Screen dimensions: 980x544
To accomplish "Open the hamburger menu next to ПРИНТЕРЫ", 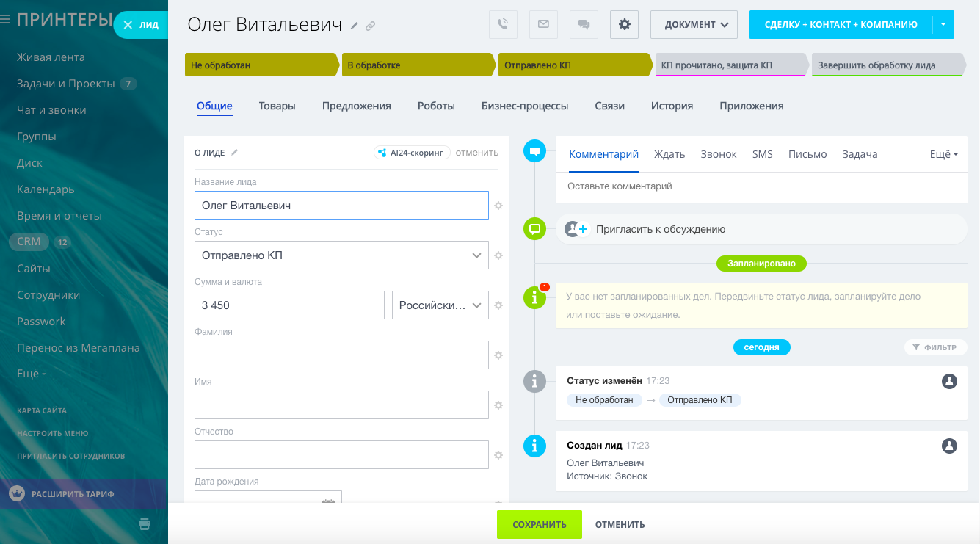I will [x=6, y=20].
